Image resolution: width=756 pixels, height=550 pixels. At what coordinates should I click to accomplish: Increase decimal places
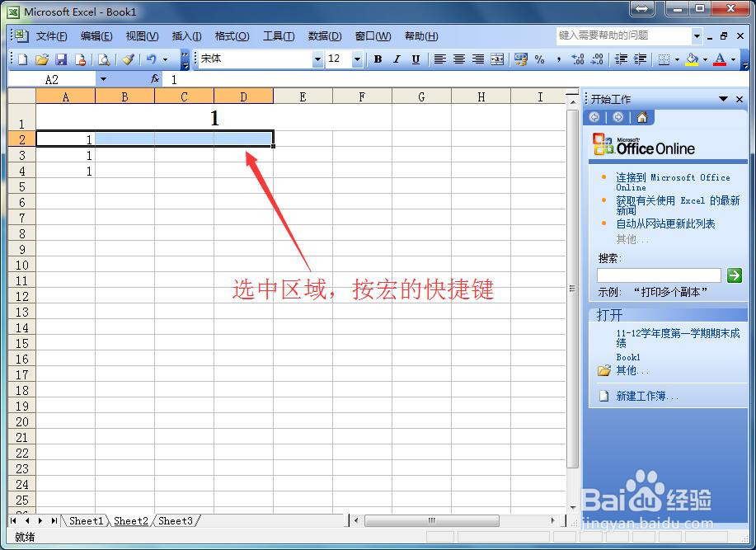[x=578, y=59]
